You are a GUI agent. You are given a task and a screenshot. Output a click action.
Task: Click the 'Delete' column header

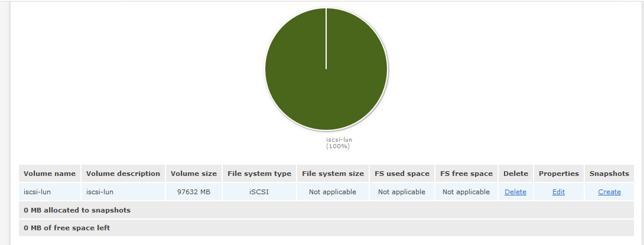pos(516,174)
